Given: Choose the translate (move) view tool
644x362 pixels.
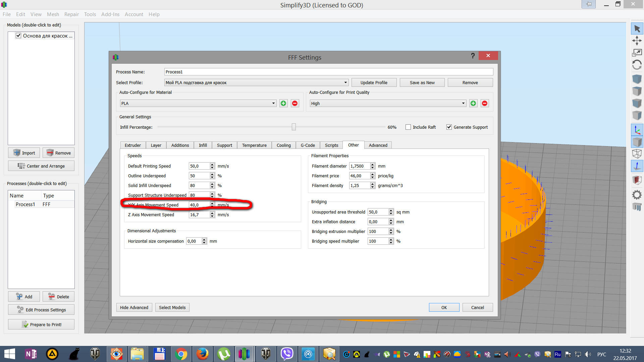Looking at the screenshot, I should click(637, 41).
